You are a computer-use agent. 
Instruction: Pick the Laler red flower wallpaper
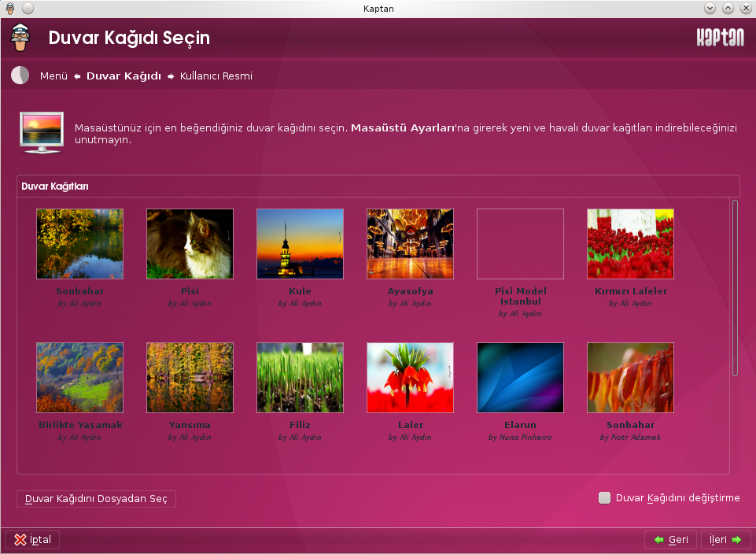point(411,378)
